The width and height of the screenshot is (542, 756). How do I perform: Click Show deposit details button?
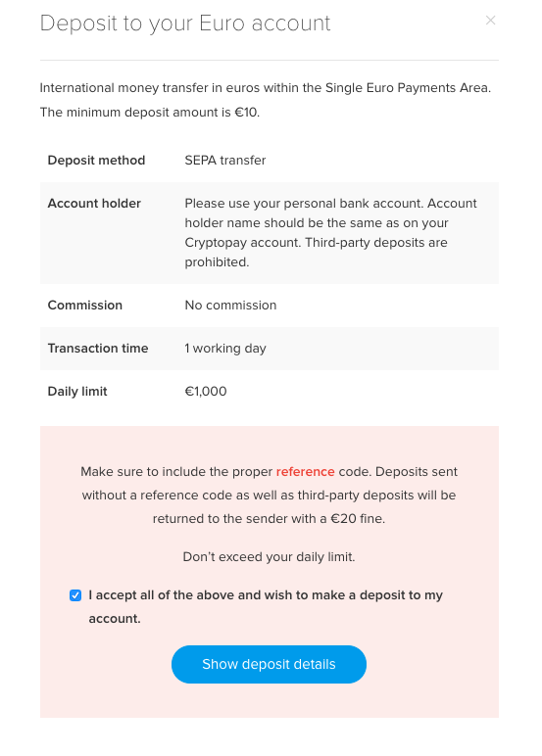click(269, 664)
